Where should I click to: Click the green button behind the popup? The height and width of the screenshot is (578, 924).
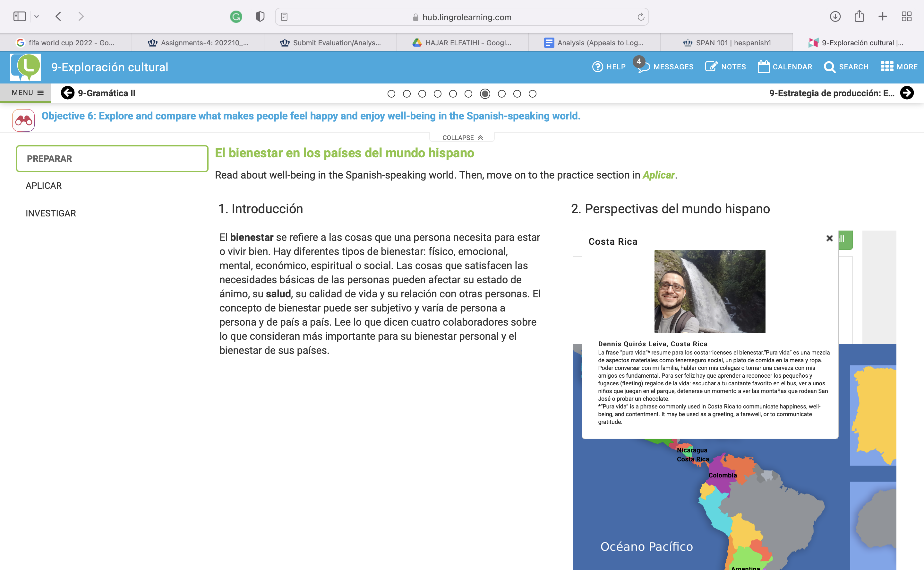845,240
